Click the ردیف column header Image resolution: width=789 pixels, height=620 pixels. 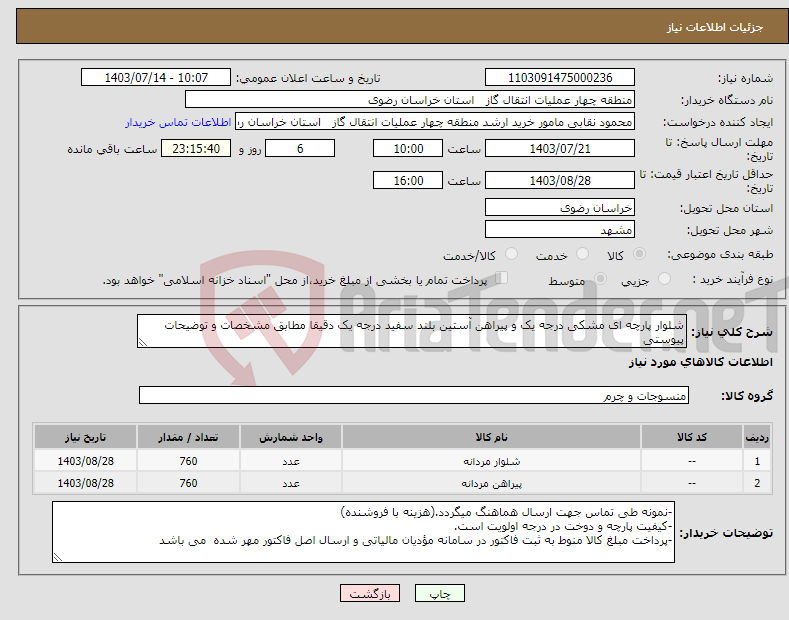point(757,437)
